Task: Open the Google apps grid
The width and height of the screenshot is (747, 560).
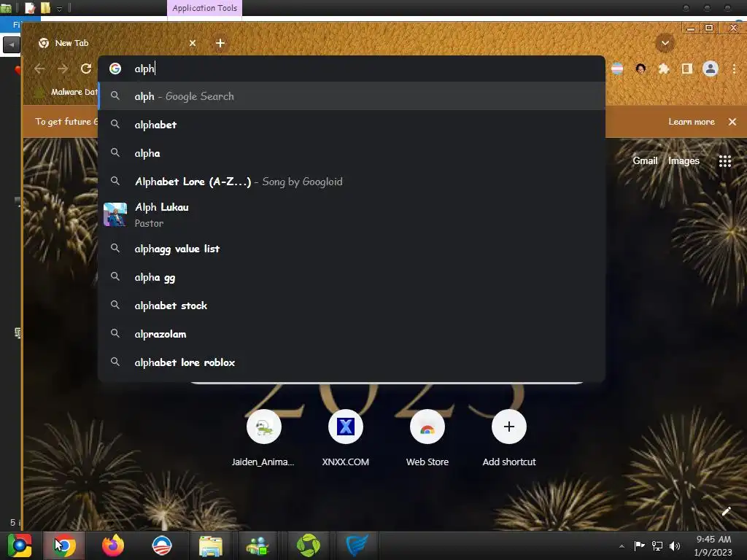Action: coord(724,161)
